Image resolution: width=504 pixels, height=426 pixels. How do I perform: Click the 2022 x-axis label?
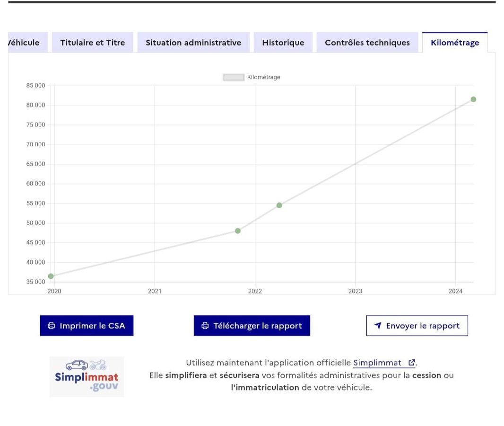[255, 291]
